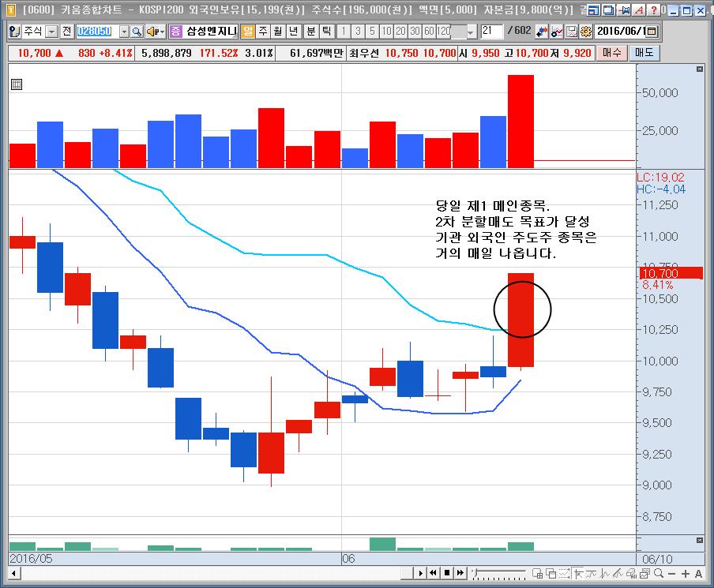This screenshot has width=714, height=588.
Task: Open the speaker icon dropdown arrow
Action: coord(162,32)
